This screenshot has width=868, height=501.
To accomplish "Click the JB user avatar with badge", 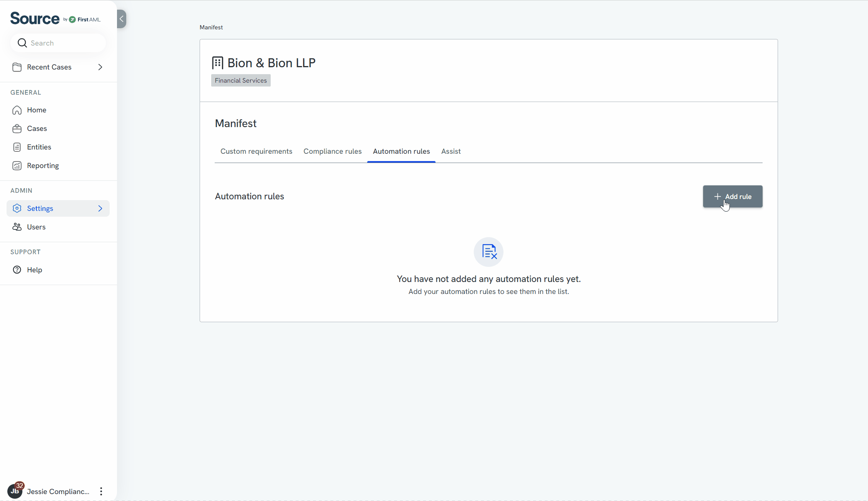I will [x=15, y=491].
